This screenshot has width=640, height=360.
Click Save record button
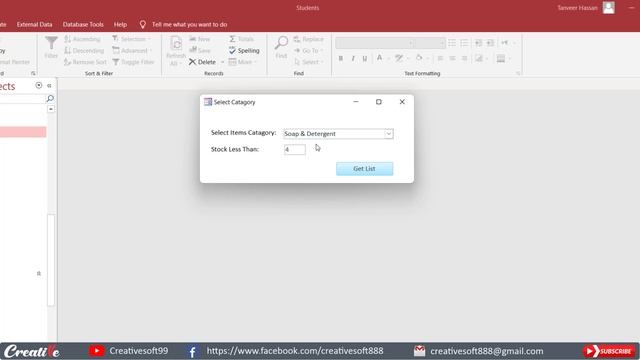click(200, 51)
